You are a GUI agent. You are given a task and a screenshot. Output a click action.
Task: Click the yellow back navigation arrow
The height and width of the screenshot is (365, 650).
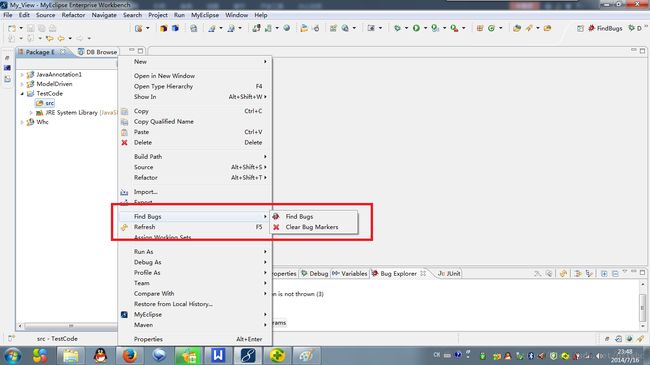click(x=61, y=38)
